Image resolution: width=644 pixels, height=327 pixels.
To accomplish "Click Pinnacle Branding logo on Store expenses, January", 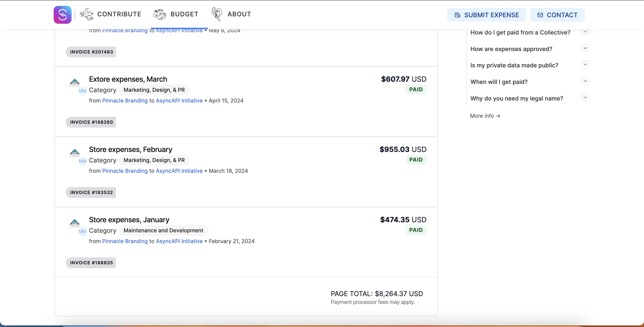I will [x=74, y=223].
